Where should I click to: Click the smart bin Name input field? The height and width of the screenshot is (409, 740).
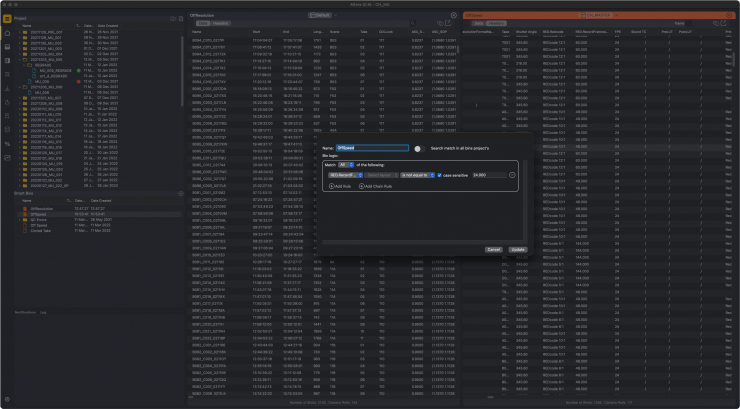(x=373, y=148)
